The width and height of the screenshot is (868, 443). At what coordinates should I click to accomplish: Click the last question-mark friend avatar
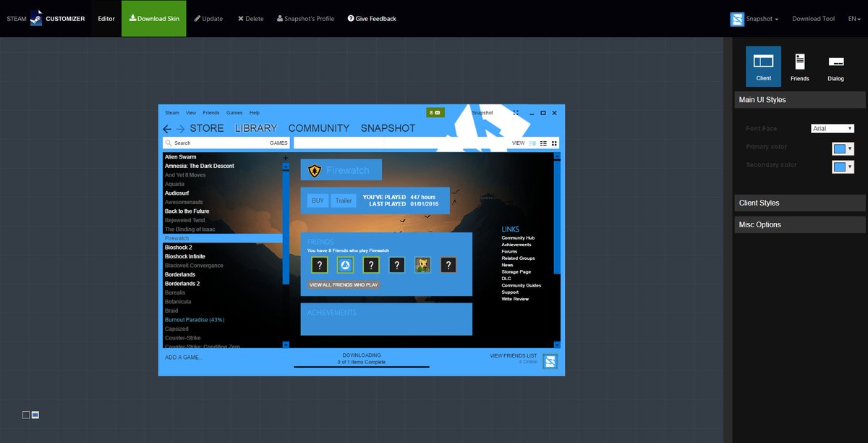click(448, 265)
